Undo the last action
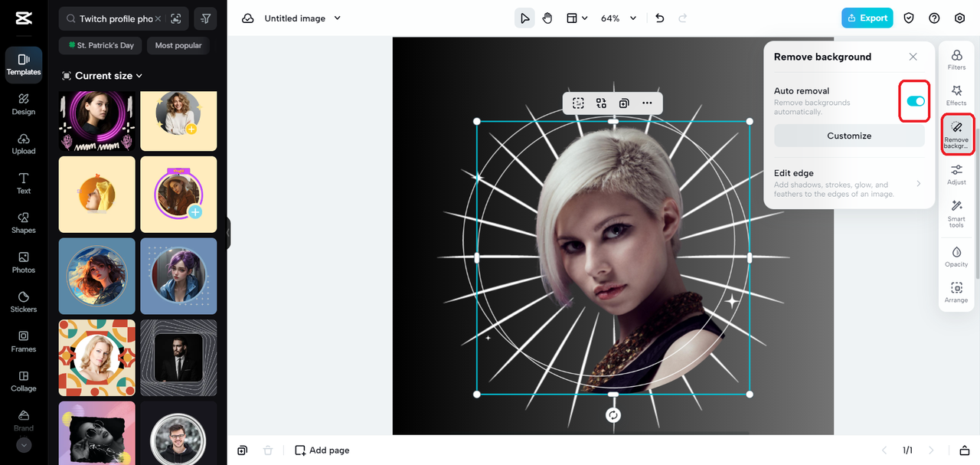The width and height of the screenshot is (980, 465). (660, 18)
